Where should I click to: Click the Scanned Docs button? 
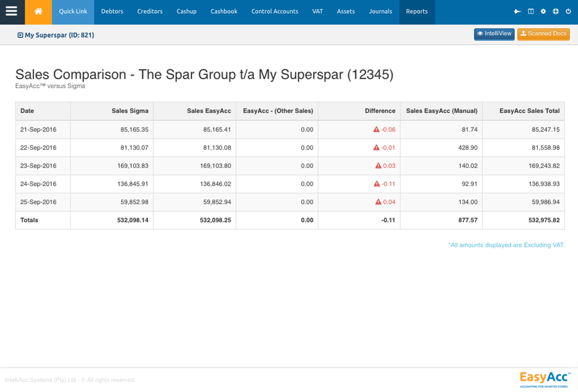(x=543, y=34)
